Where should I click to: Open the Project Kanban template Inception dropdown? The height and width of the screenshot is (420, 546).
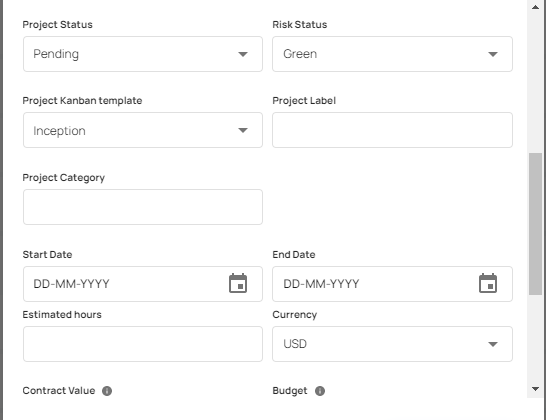(x=143, y=130)
